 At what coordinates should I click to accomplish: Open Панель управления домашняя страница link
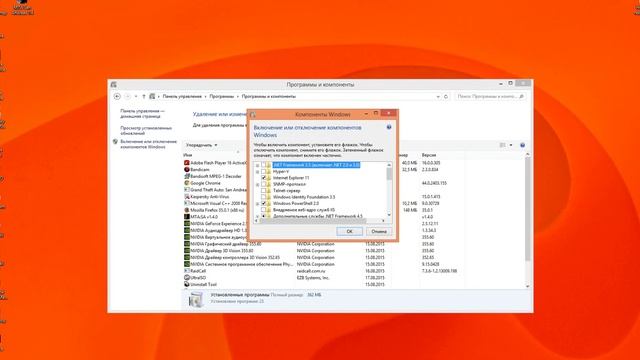(x=142, y=113)
